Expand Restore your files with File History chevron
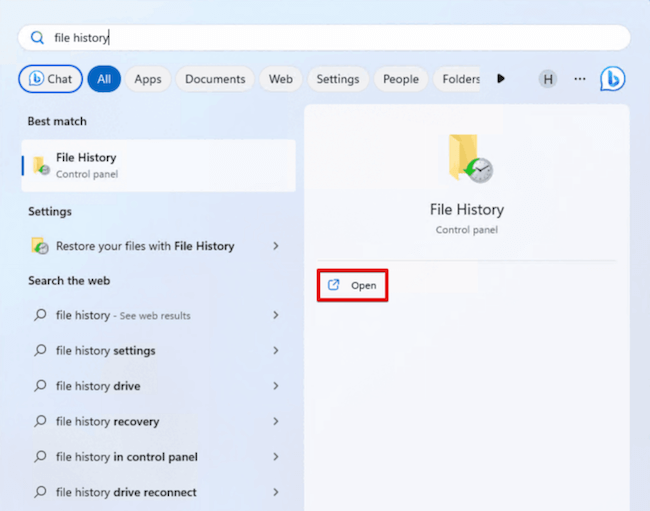 276,246
